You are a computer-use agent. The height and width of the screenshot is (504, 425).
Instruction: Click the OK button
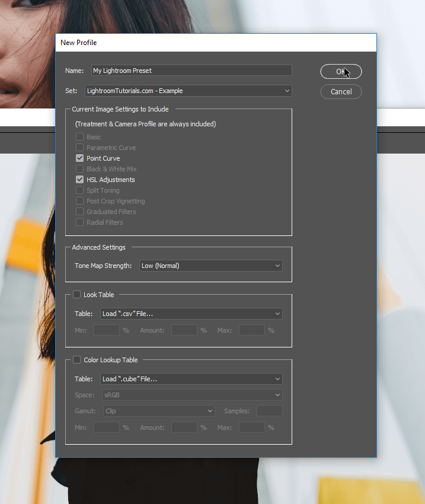pyautogui.click(x=341, y=71)
